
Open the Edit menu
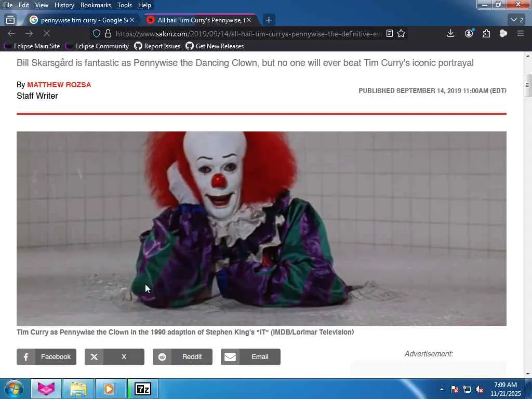(24, 5)
